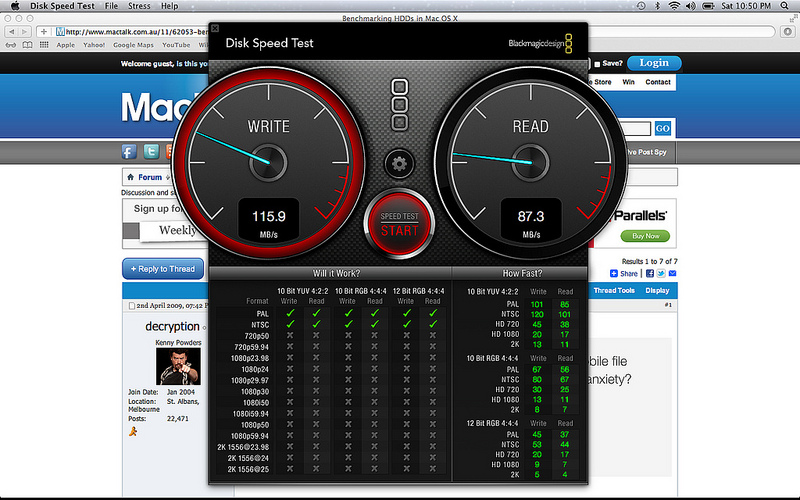Open the Disk Speed Test application menu
This screenshot has width=800, height=500.
tap(62, 6)
